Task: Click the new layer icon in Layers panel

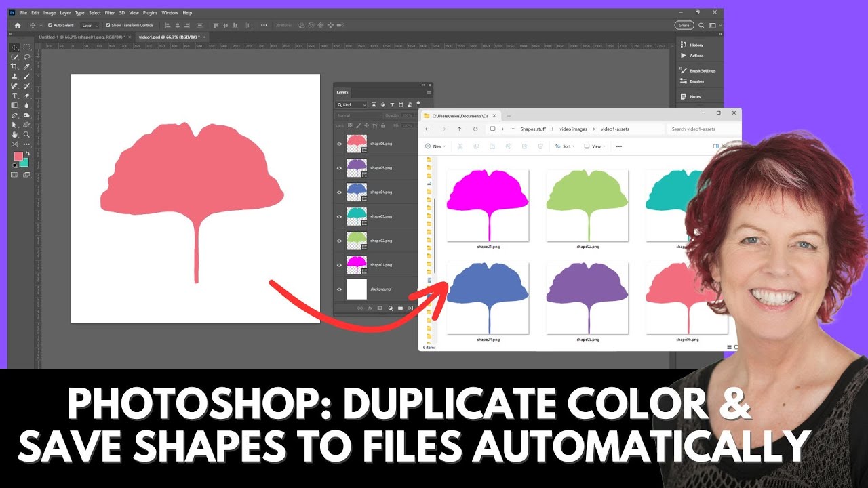Action: click(410, 308)
